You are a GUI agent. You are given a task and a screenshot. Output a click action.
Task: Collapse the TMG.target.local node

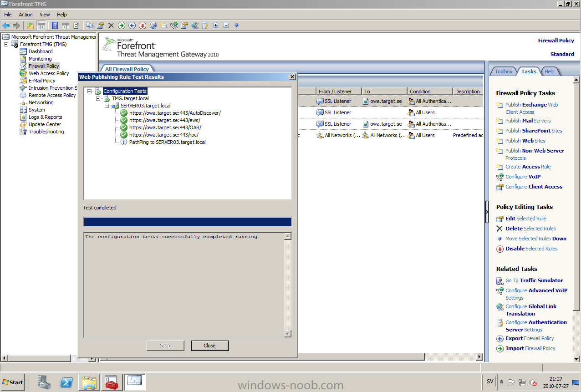tap(98, 98)
